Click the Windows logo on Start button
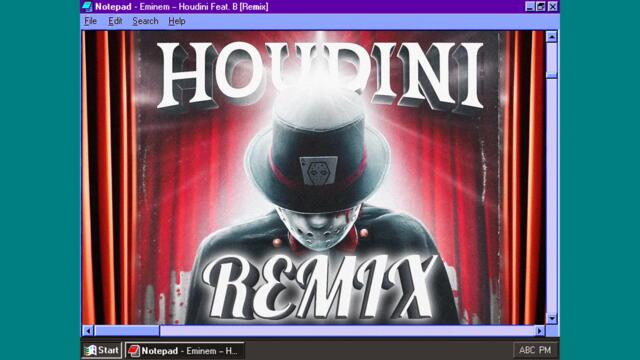Viewport: 640px width, 360px height. [x=90, y=350]
